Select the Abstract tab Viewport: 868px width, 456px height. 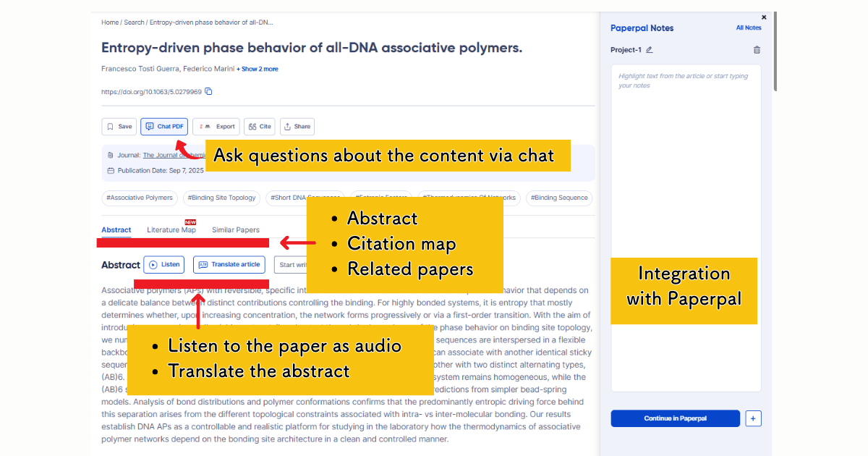pyautogui.click(x=116, y=229)
